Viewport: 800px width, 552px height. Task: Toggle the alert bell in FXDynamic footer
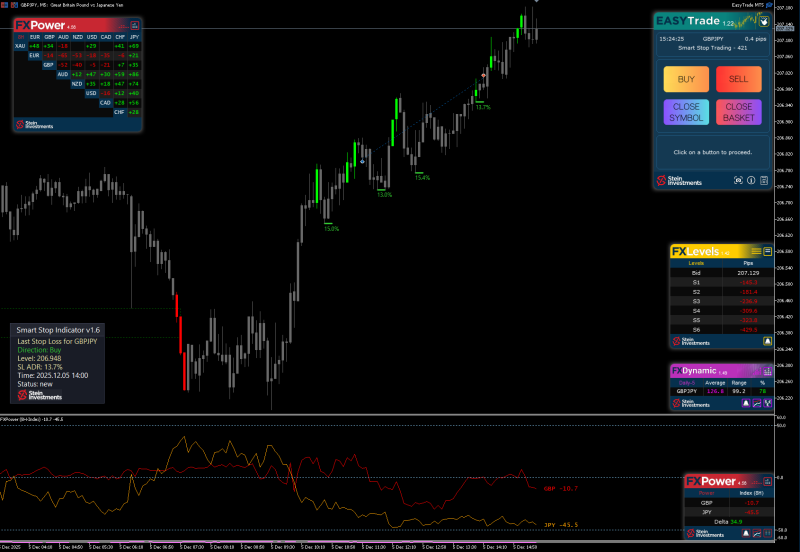[745, 403]
